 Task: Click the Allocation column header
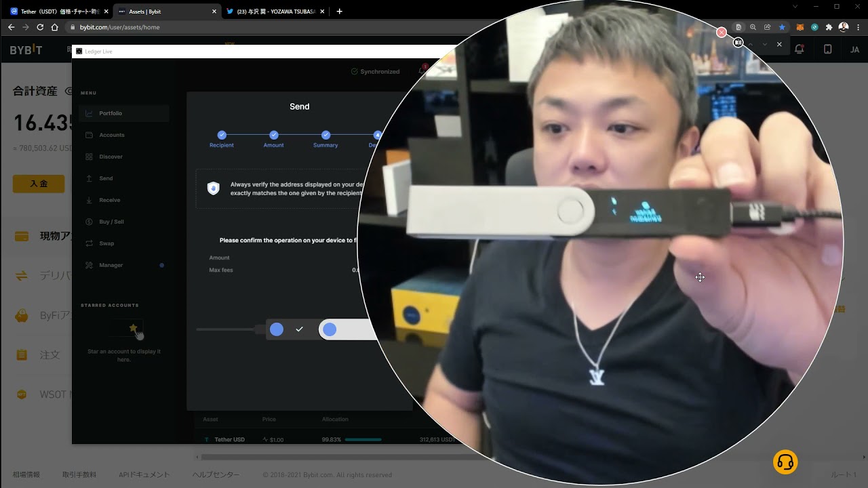pos(335,420)
